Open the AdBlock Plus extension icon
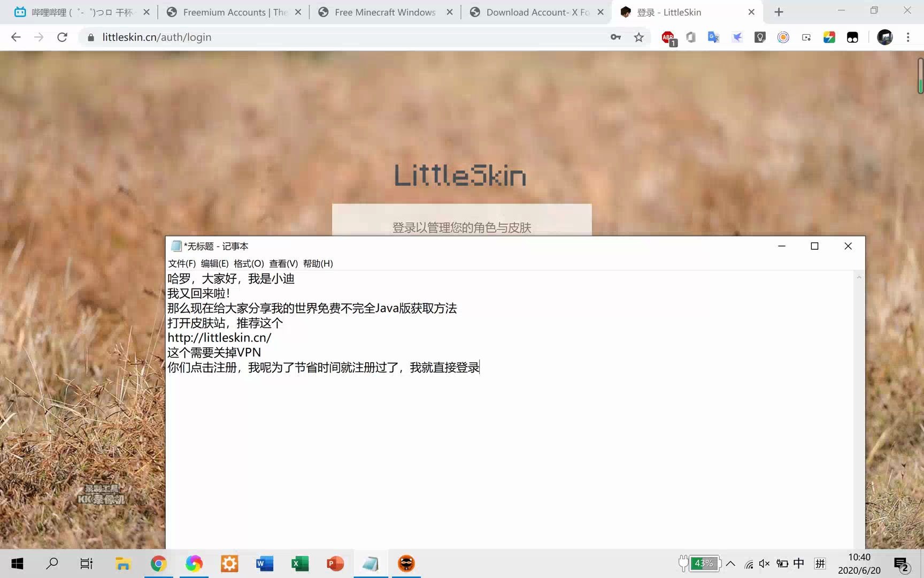924x578 pixels. coord(668,37)
